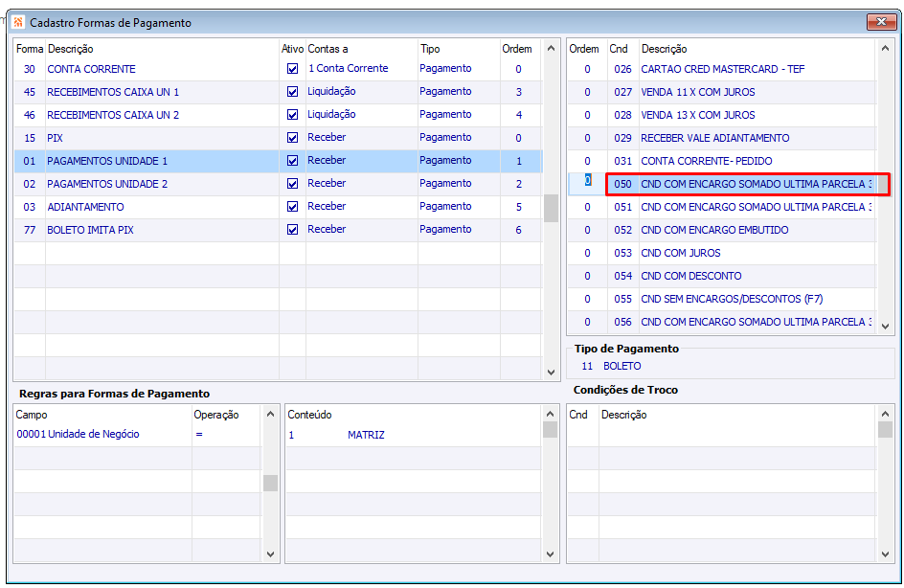Select the RECEBIMENTOS CAIXA UN 1 row
The image size is (904, 588).
278,92
